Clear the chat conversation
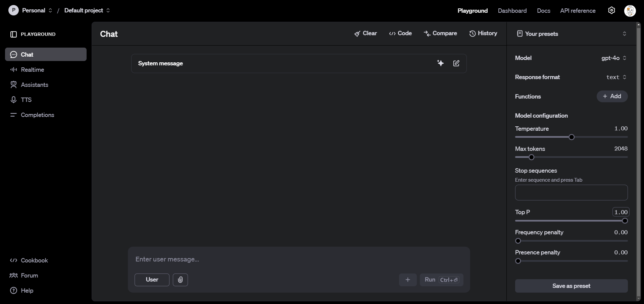644x304 pixels. (x=365, y=33)
